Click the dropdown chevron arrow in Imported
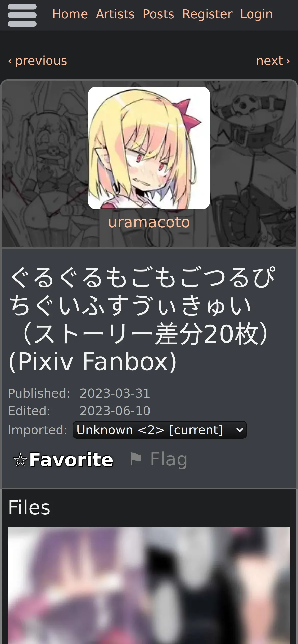The image size is (298, 644). [x=240, y=430]
